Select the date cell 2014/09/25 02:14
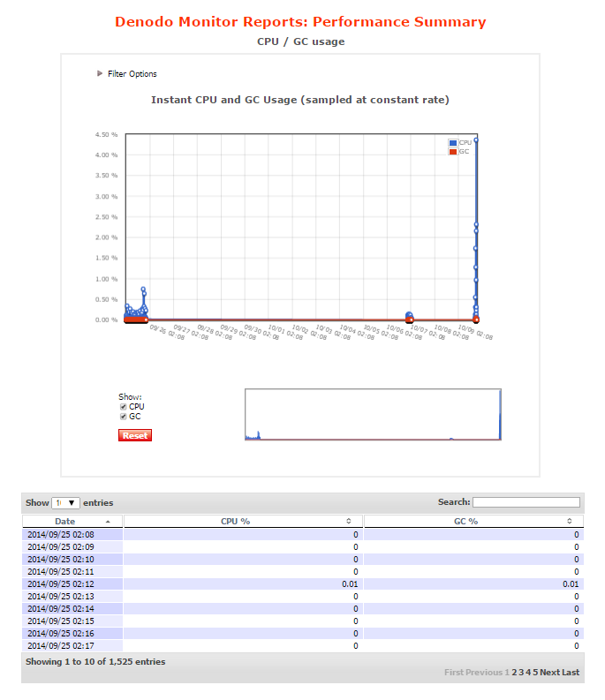605x700 pixels. pos(72,608)
